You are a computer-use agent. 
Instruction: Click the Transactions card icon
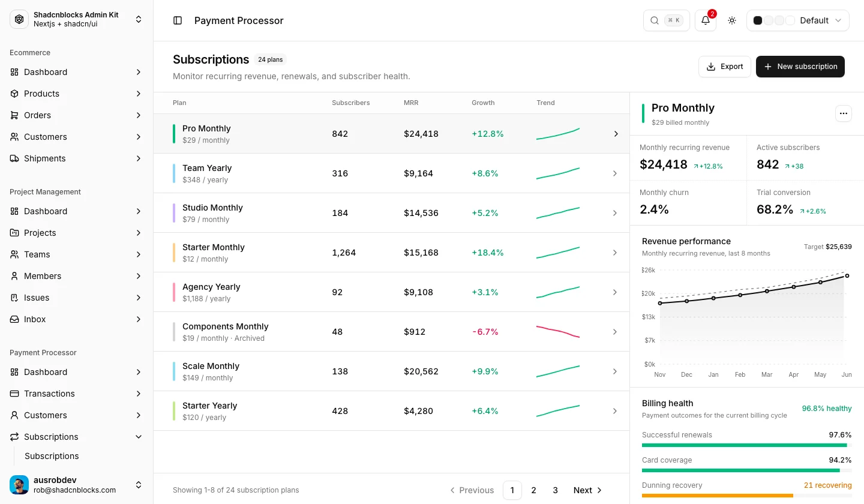pos(14,394)
